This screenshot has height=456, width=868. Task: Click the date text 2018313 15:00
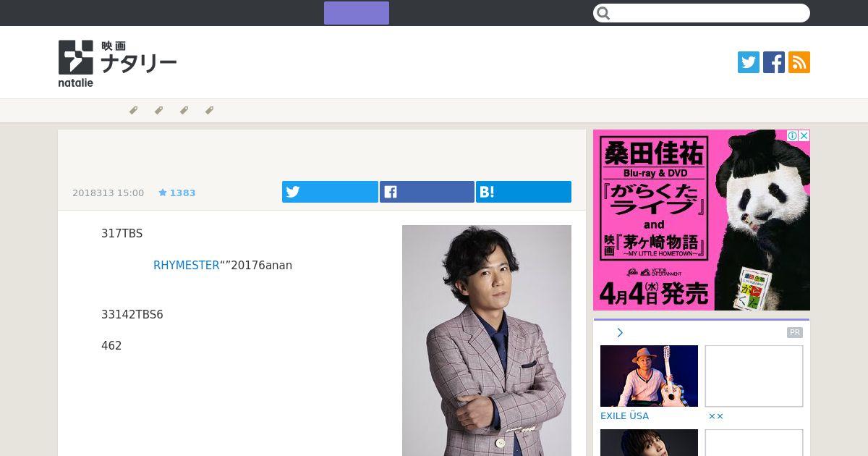click(x=108, y=193)
